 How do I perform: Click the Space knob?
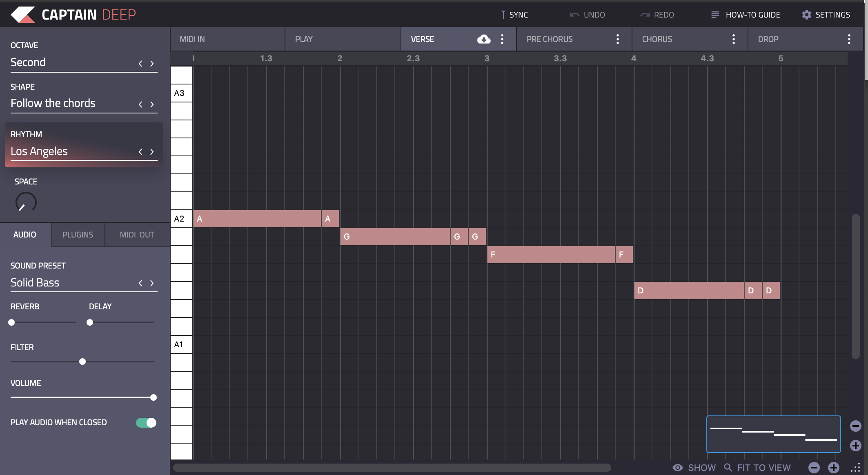(26, 202)
